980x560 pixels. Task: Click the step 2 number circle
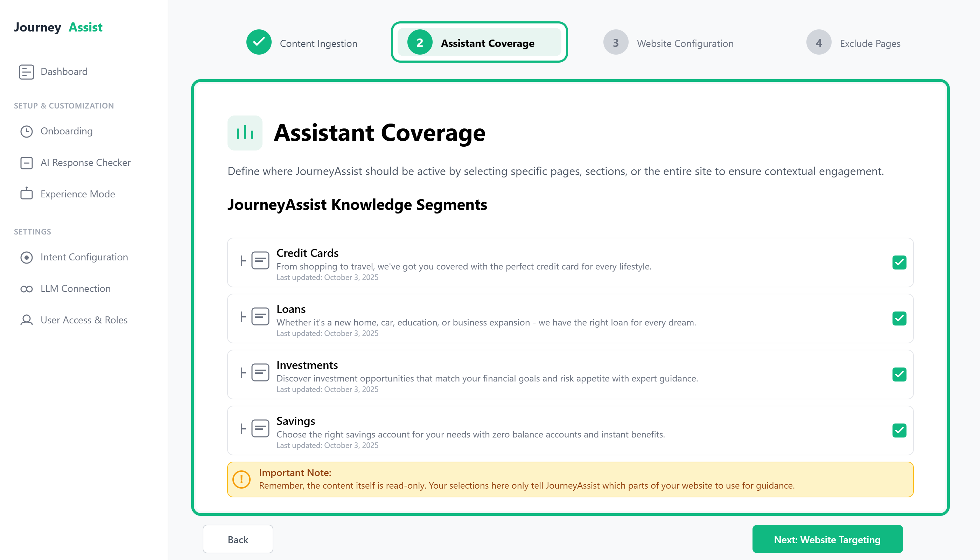pos(420,42)
